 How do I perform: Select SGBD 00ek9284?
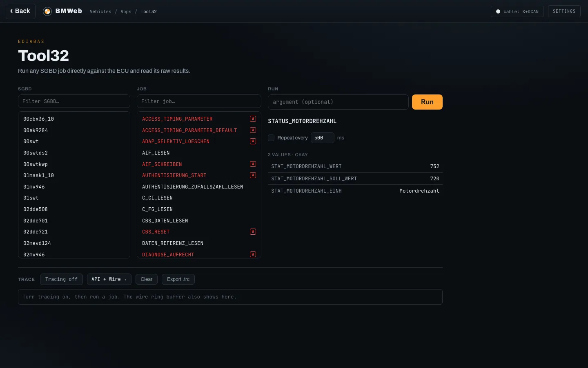pyautogui.click(x=74, y=130)
